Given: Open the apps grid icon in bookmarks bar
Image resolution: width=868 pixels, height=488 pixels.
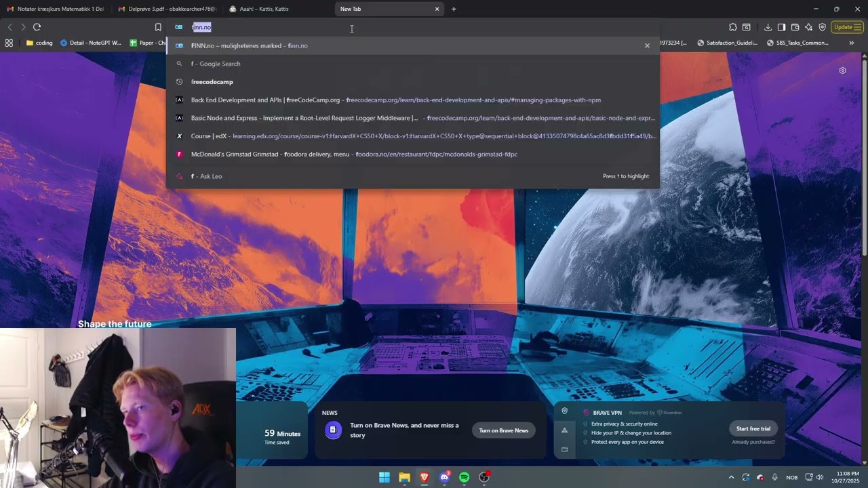Looking at the screenshot, I should pos(9,43).
